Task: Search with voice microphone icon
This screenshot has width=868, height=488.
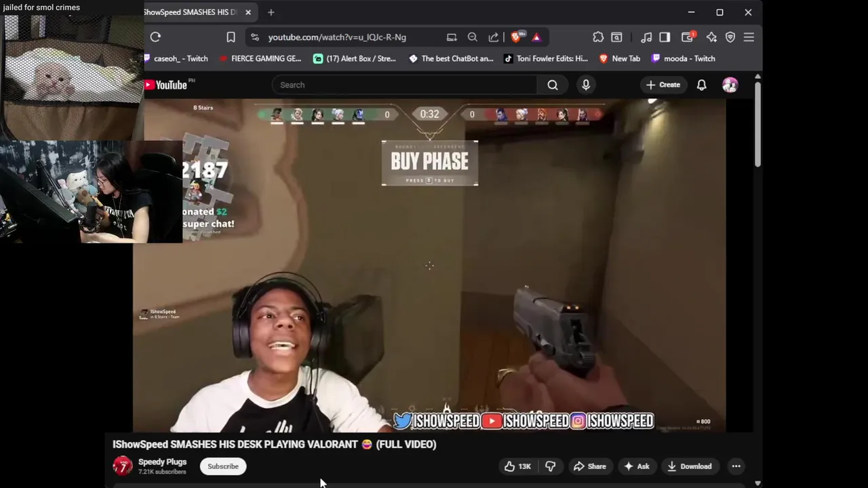Action: 586,85
